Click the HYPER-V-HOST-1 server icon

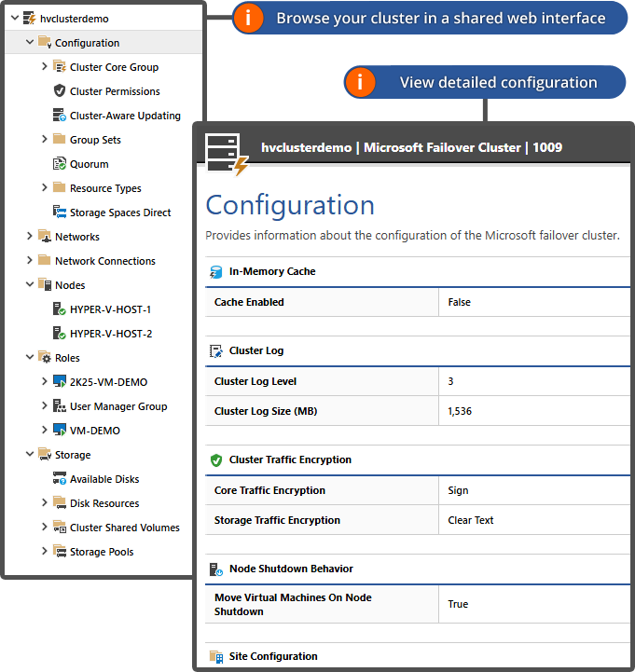(x=59, y=309)
